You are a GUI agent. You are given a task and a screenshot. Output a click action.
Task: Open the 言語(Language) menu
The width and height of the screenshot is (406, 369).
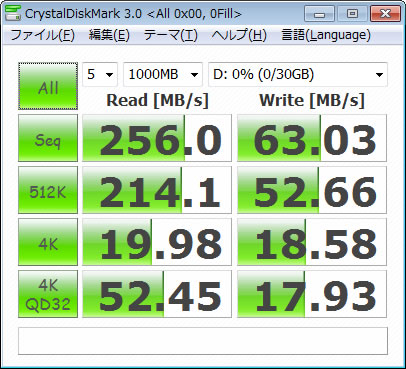(x=326, y=35)
